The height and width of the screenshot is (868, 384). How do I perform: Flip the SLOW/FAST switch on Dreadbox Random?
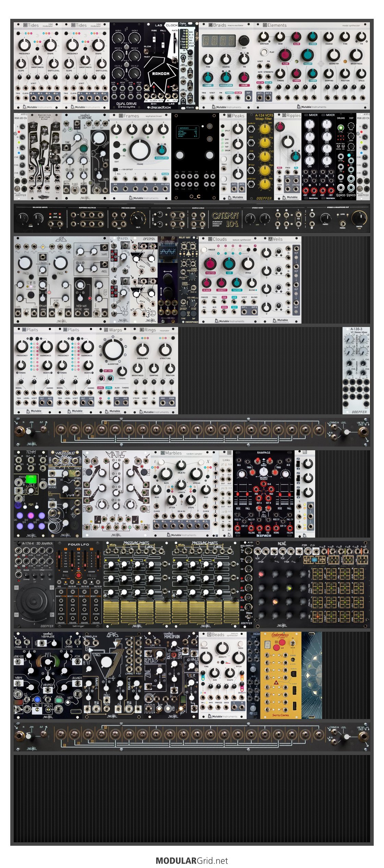click(147, 51)
